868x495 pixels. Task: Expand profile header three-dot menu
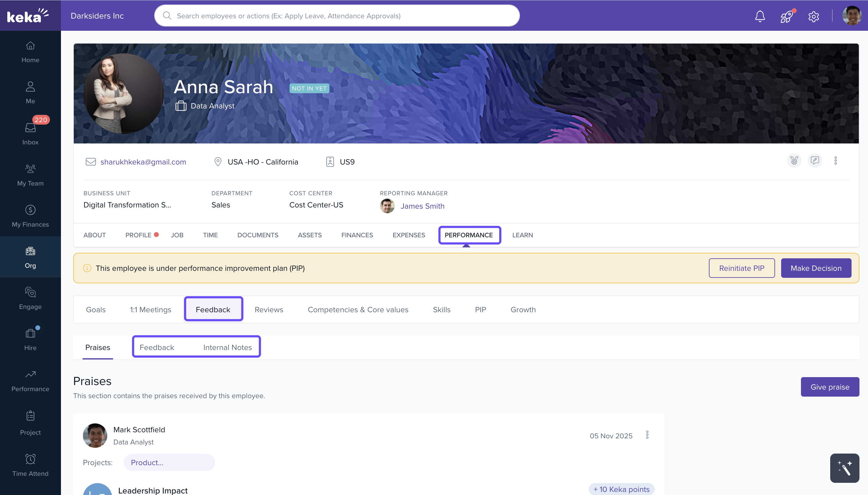tap(835, 161)
